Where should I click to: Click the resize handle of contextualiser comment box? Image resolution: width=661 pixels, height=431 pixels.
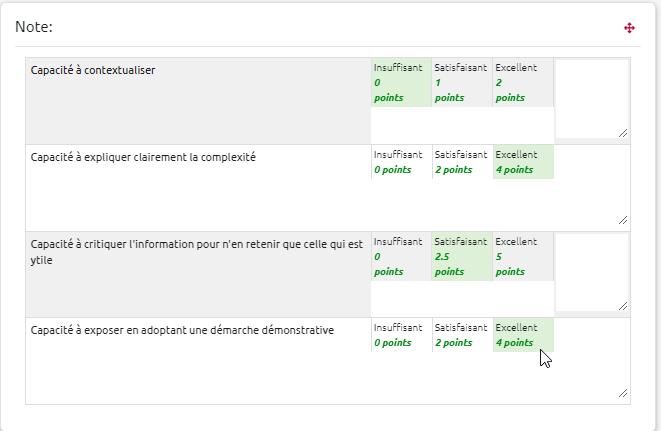(x=623, y=132)
